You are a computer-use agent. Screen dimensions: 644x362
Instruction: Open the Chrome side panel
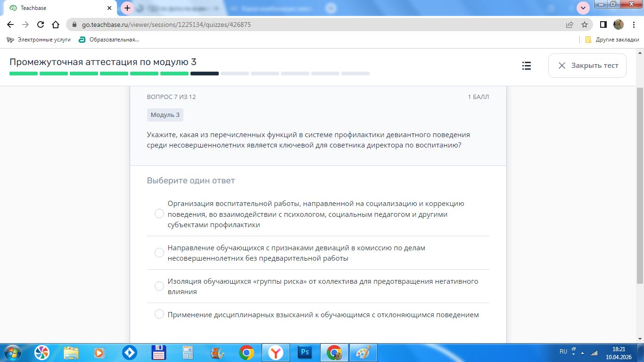603,25
